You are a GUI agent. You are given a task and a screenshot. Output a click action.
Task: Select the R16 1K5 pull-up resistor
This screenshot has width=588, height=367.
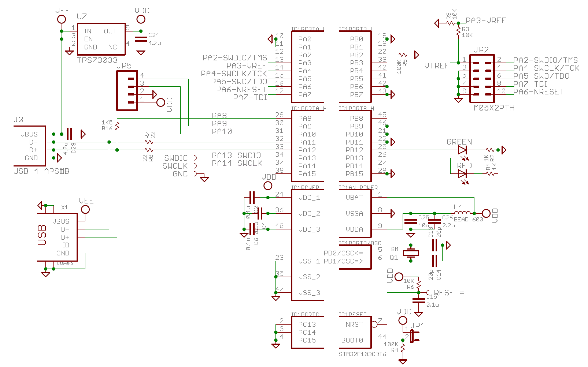tap(117, 126)
